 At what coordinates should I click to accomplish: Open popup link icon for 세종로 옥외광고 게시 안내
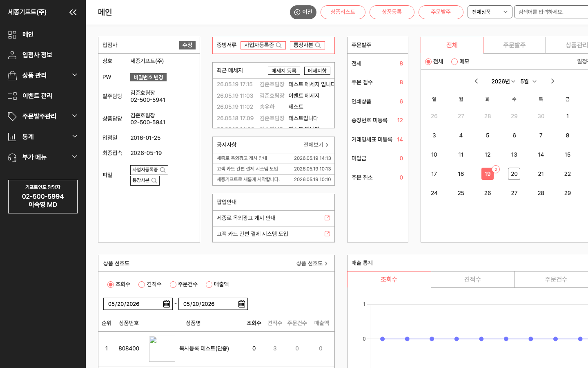pyautogui.click(x=327, y=218)
